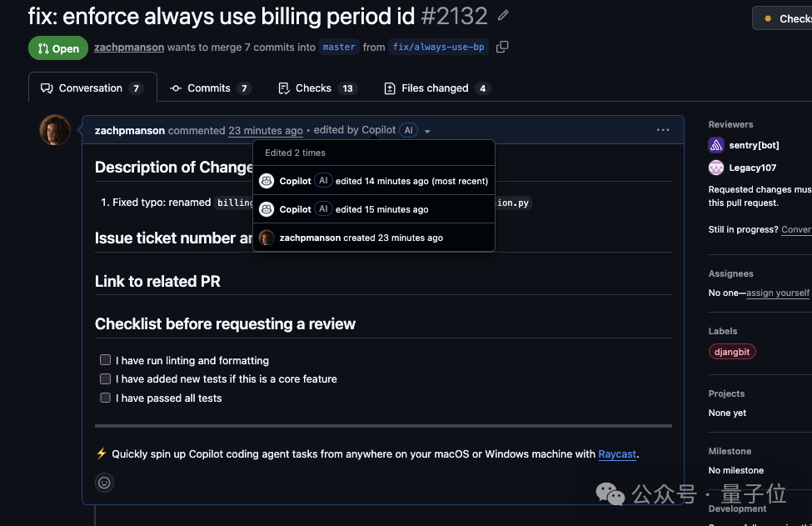Image resolution: width=812 pixels, height=526 pixels.
Task: Check 'I have added new tests' item
Action: coord(105,378)
